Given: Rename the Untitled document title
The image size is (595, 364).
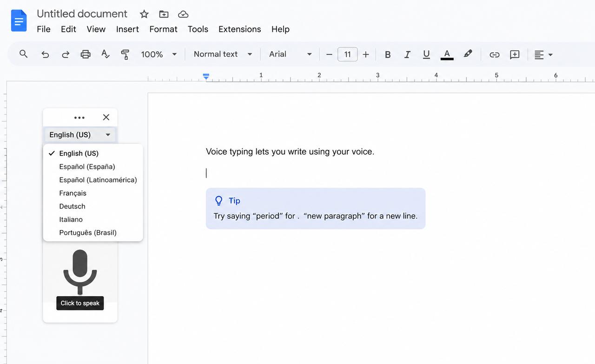Looking at the screenshot, I should pyautogui.click(x=82, y=14).
